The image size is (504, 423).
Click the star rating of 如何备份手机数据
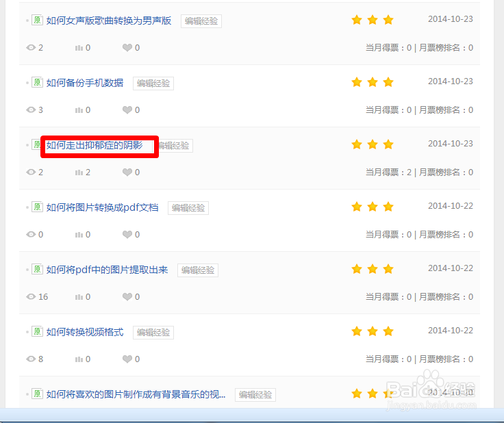click(x=373, y=83)
